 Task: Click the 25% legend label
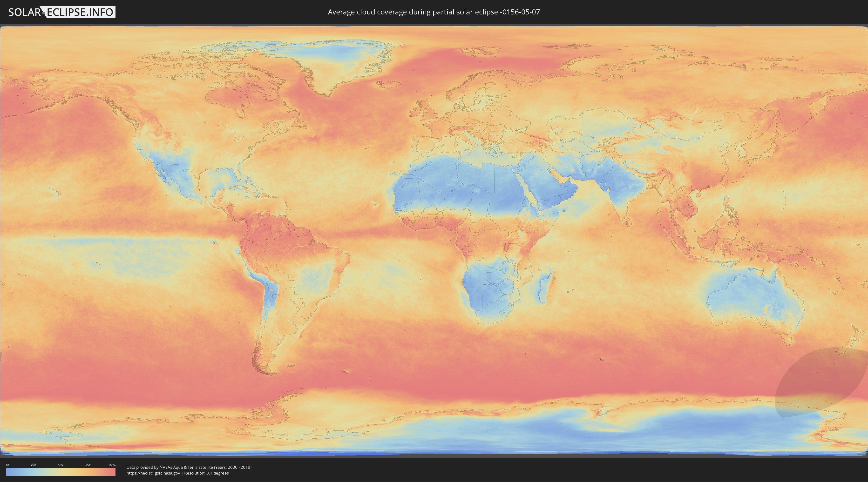click(x=33, y=465)
